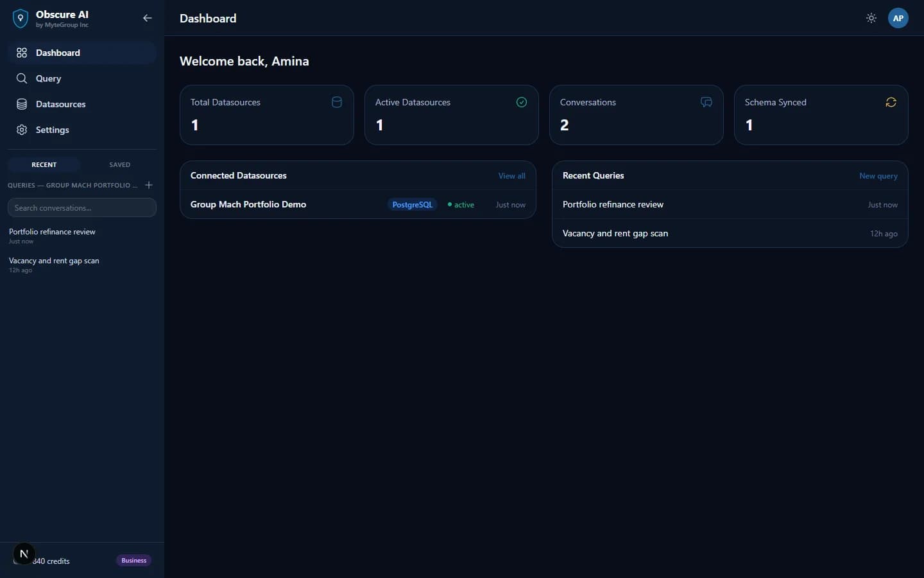924x578 pixels.
Task: Click the Datasources database icon in sidebar
Action: (22, 104)
